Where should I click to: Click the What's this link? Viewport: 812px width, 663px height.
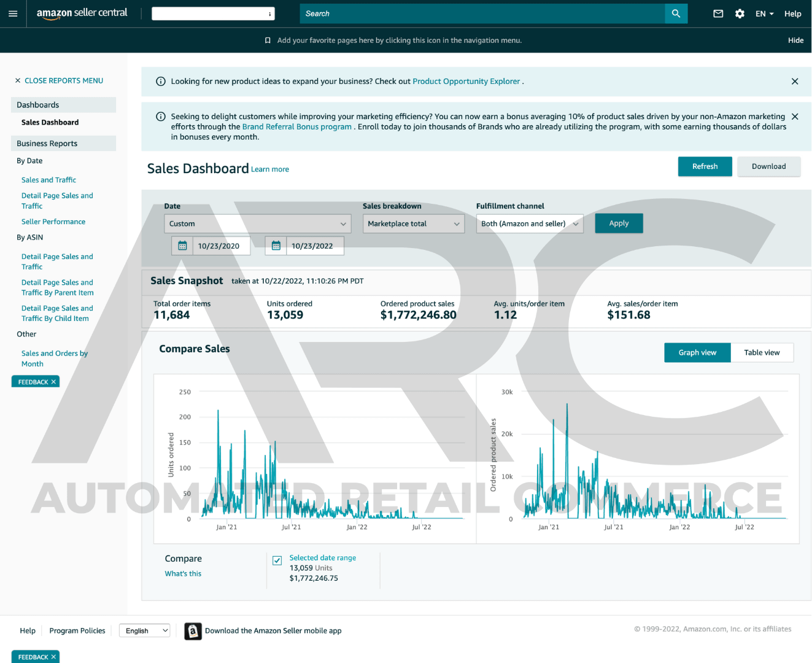click(x=183, y=573)
